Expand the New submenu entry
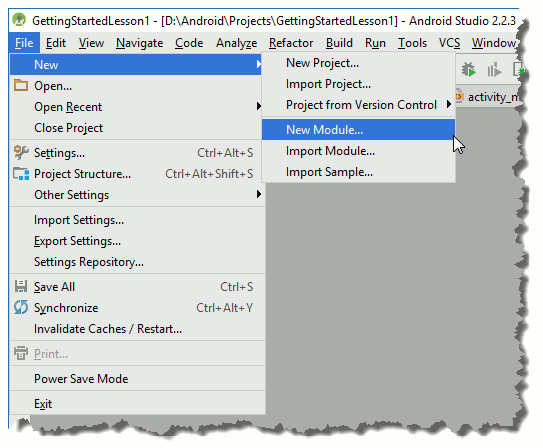This screenshot has height=448, width=543. point(136,65)
